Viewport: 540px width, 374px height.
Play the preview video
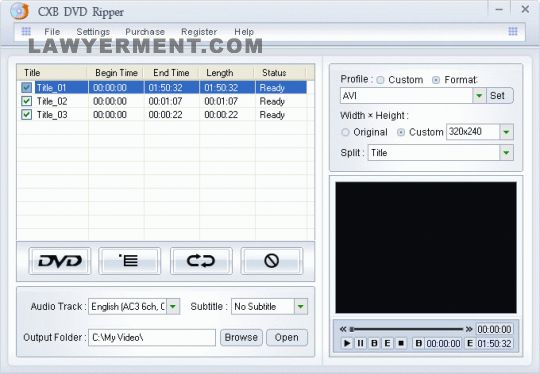(x=347, y=343)
